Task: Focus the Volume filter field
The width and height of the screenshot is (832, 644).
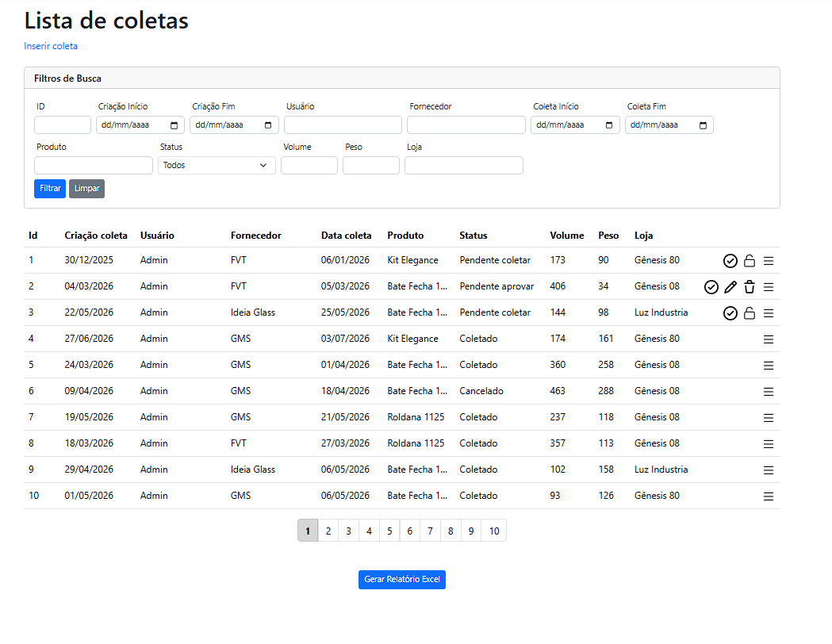Action: [309, 166]
